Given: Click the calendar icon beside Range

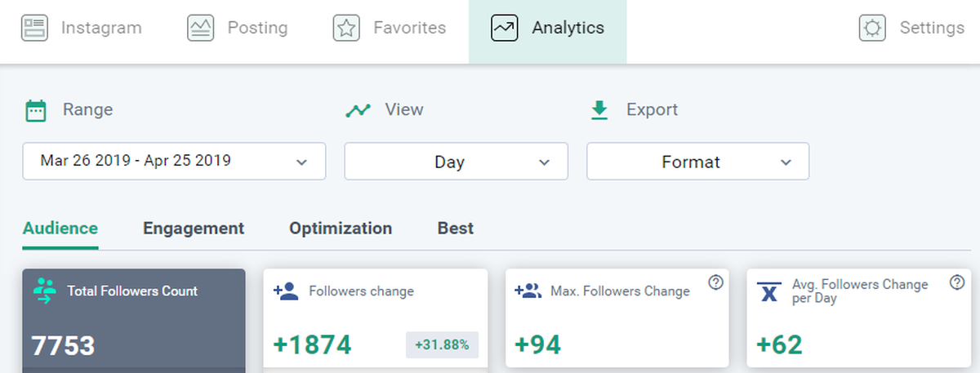Looking at the screenshot, I should tap(35, 110).
